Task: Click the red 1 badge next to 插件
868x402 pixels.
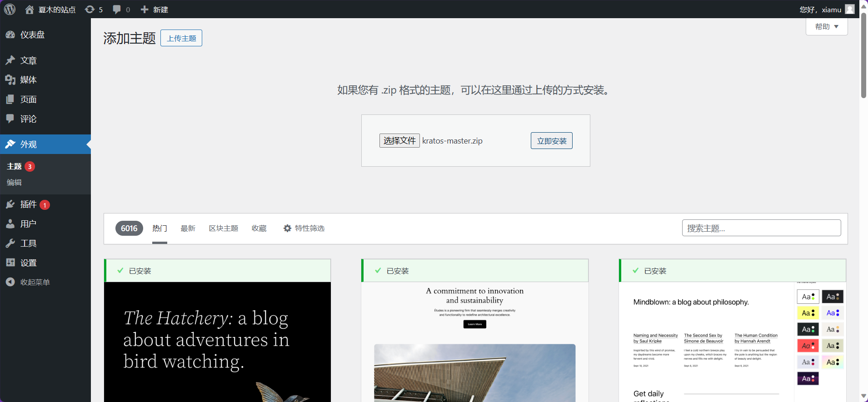Action: tap(45, 205)
